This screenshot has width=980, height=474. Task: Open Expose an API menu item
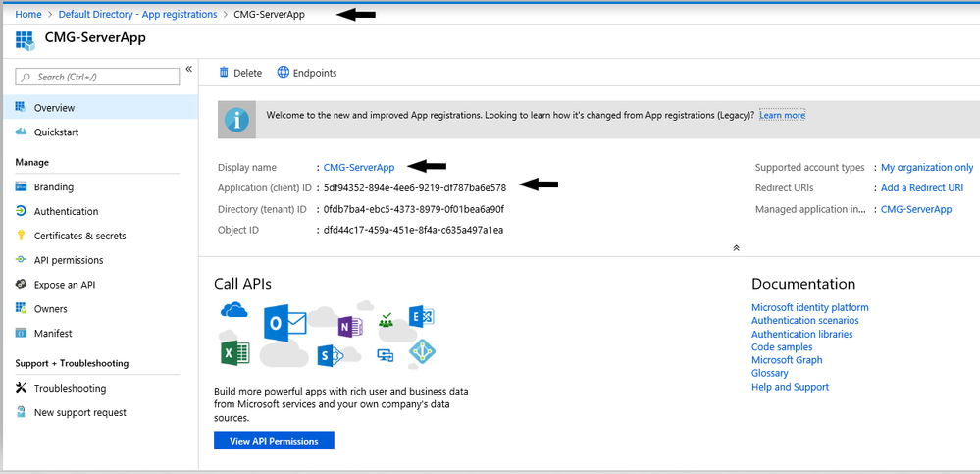pos(100,284)
